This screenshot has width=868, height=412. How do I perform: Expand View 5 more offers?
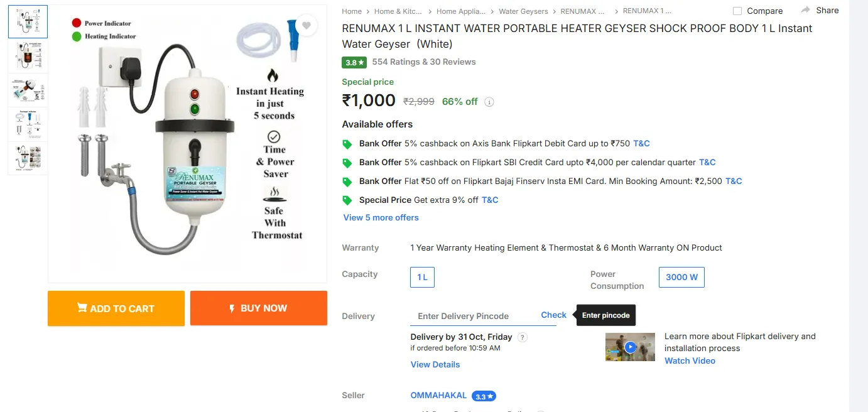[381, 217]
